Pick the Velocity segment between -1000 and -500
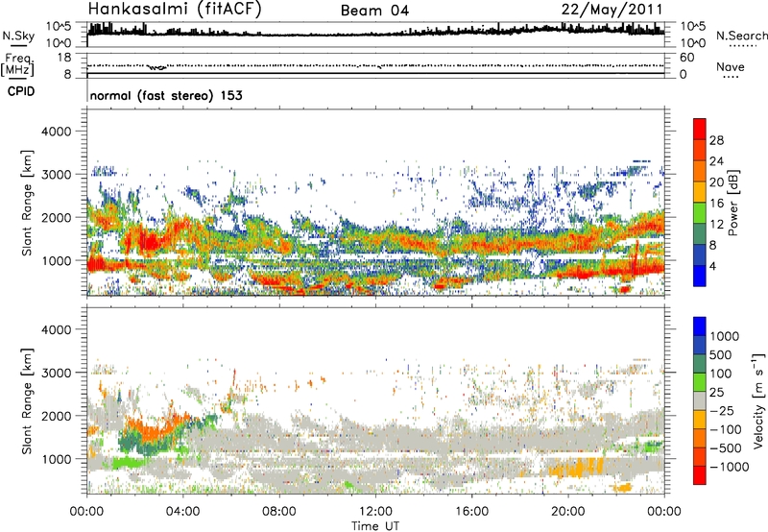768x532 pixels. 700,456
